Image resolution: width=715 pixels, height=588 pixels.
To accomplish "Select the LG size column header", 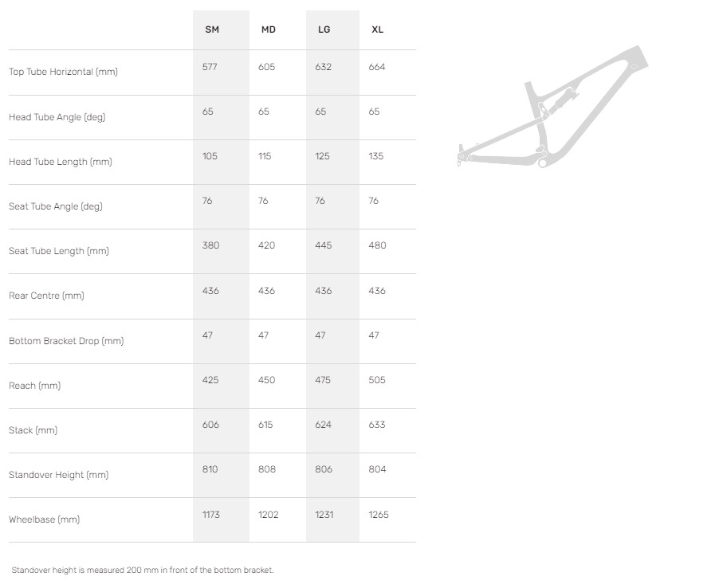I will tap(324, 29).
